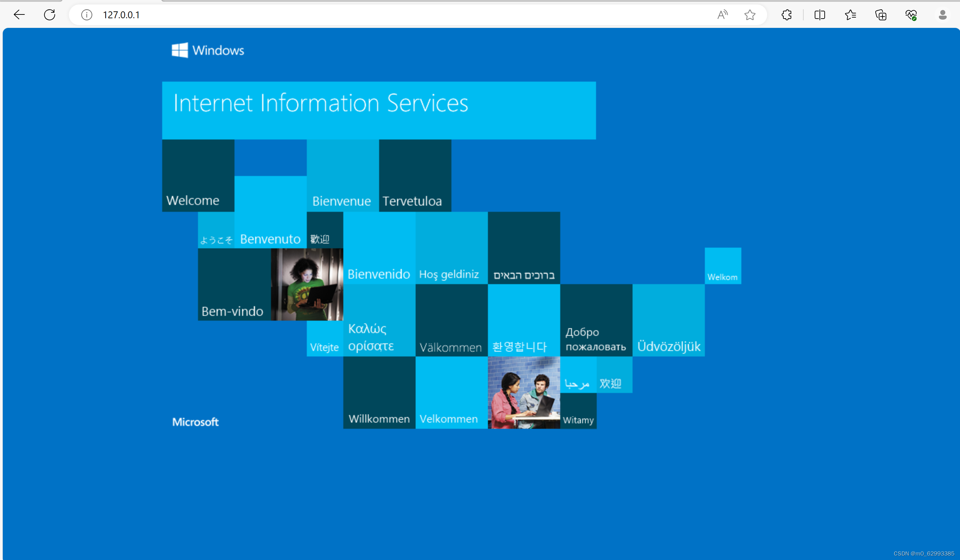This screenshot has width=960, height=560.
Task: Click the Bienvenido tile
Action: (x=379, y=248)
